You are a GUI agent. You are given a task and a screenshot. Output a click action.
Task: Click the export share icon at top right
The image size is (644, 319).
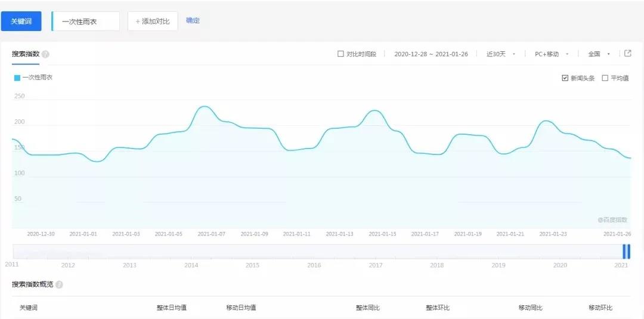pyautogui.click(x=627, y=54)
